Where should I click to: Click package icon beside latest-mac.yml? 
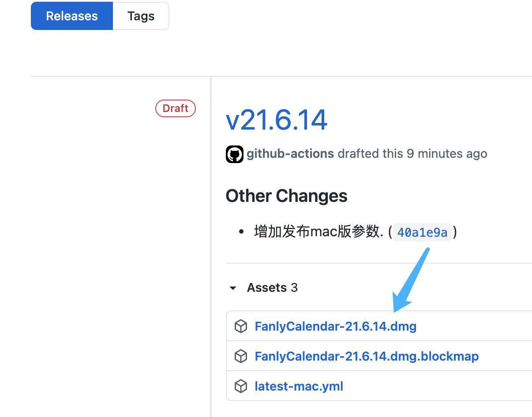point(241,386)
